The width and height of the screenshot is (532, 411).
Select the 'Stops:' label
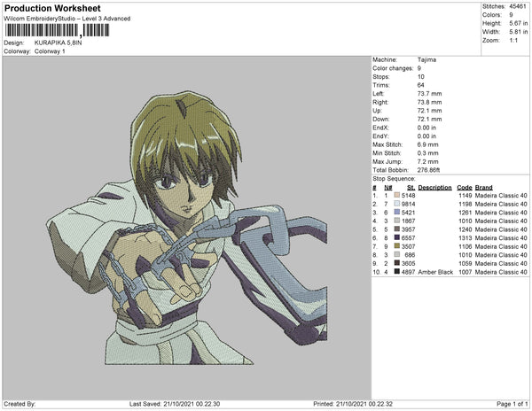coord(380,77)
